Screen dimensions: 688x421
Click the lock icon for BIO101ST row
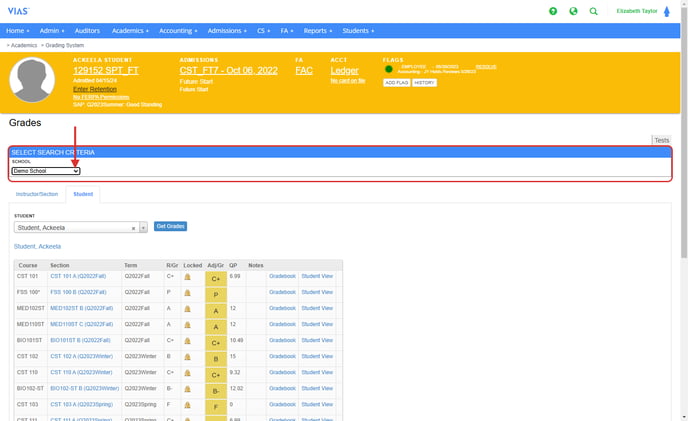coord(187,341)
